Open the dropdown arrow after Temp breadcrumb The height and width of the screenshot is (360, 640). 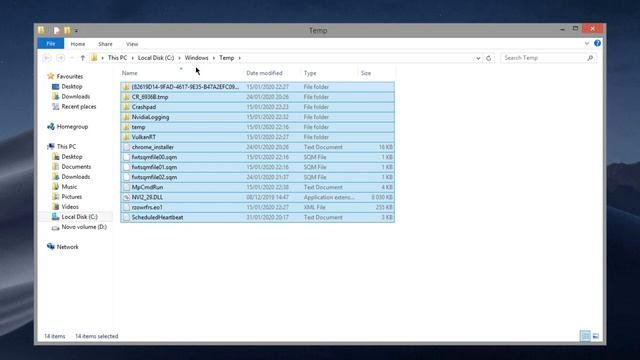click(240, 58)
